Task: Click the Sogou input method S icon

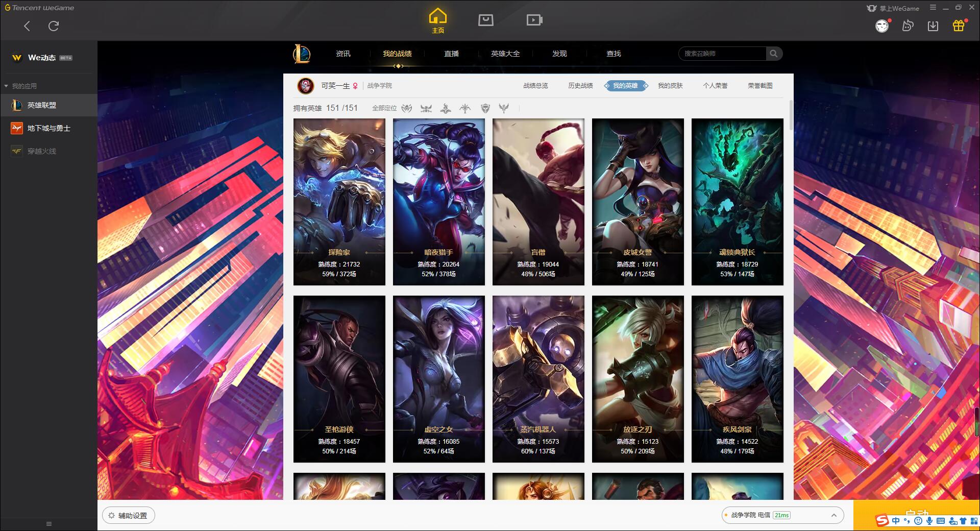Action: click(x=883, y=521)
